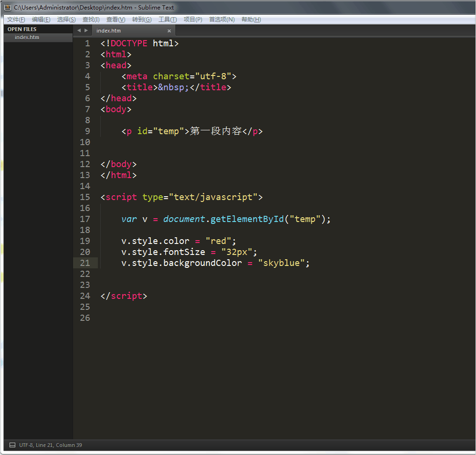Screen dimensions: 476x455
Task: Open the 转到(G) menu
Action: [x=142, y=20]
